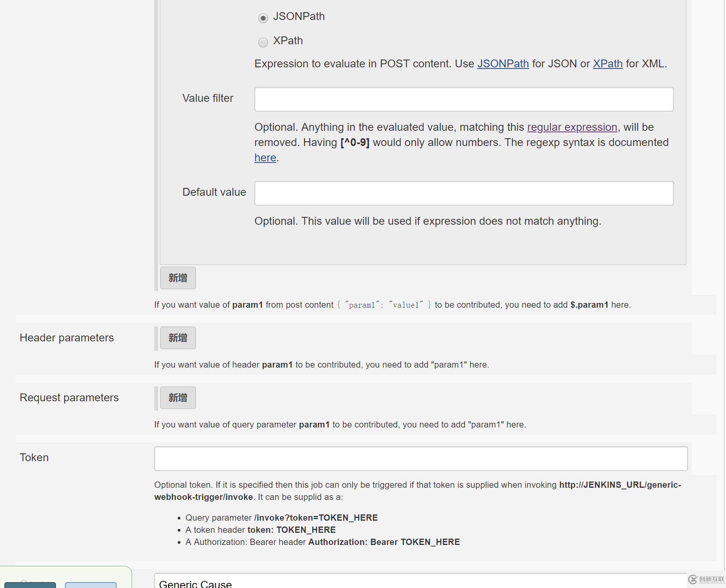
Task: Click 新增 next to Header parameters
Action: click(178, 337)
